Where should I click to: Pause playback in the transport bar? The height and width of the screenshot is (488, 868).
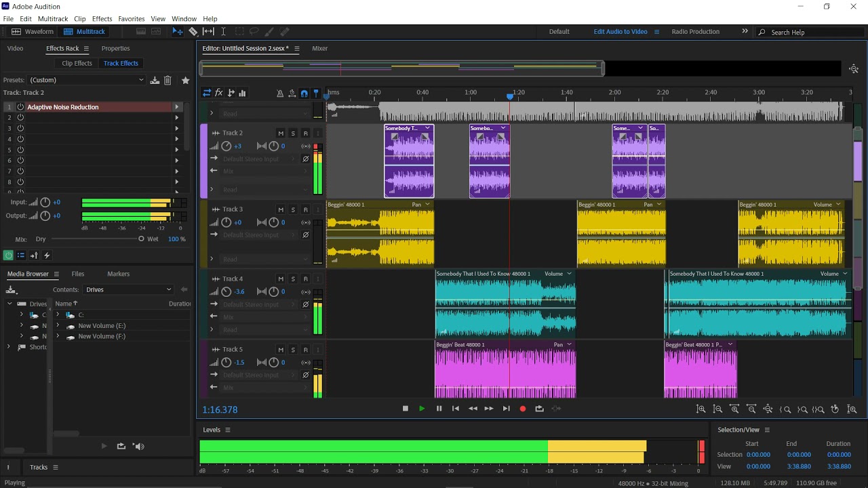[x=439, y=409]
